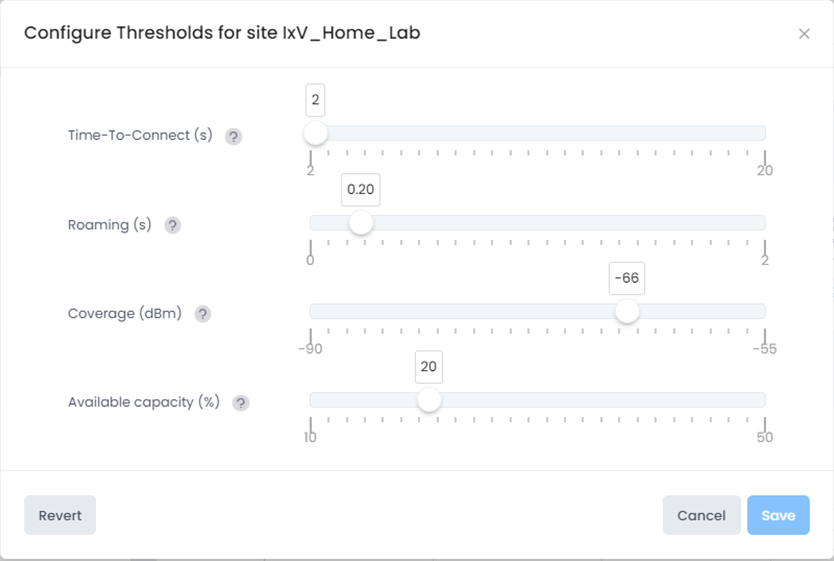Close the Configure Thresholds dialog with X
Screen dimensions: 834x561
804,34
